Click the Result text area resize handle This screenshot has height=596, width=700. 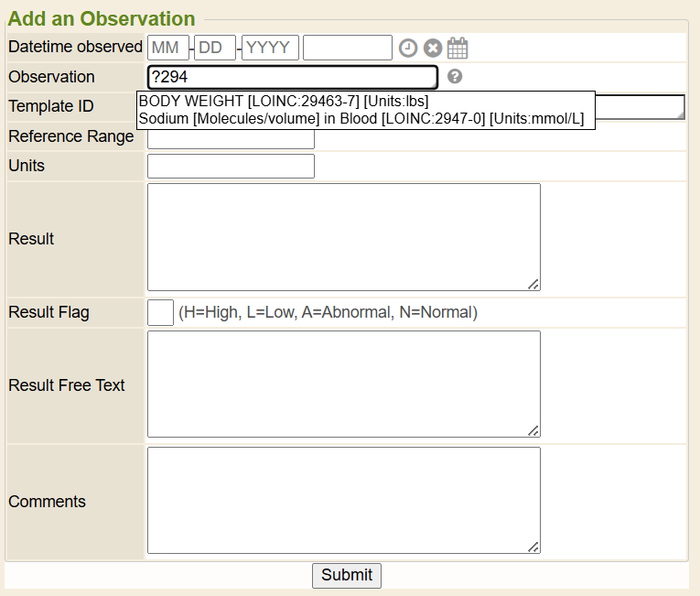tap(533, 285)
